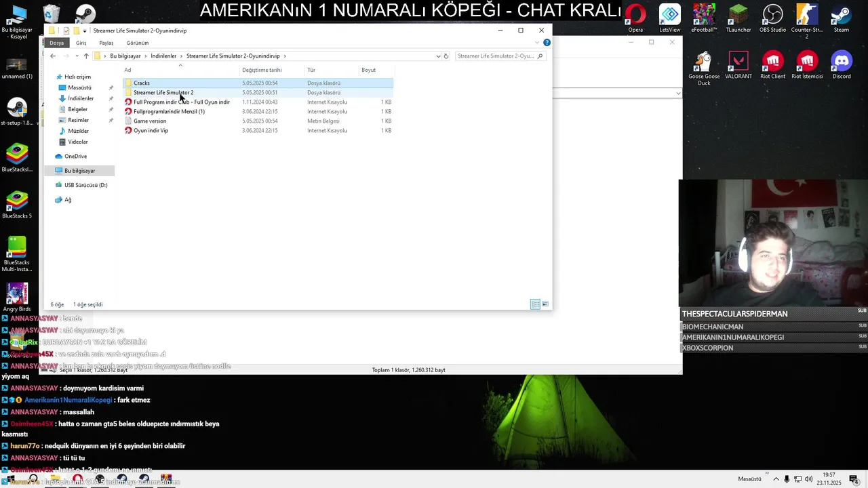Launch TLauncher Minecraft icon
Image resolution: width=868 pixels, height=488 pixels.
(738, 18)
